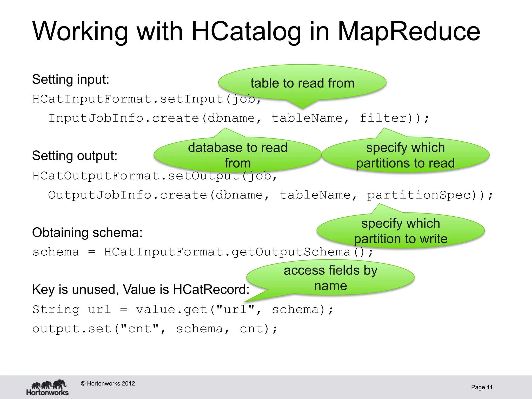This screenshot has width=532, height=399.
Task: Select the 'Obtaining schema:' heading
Action: point(87,232)
